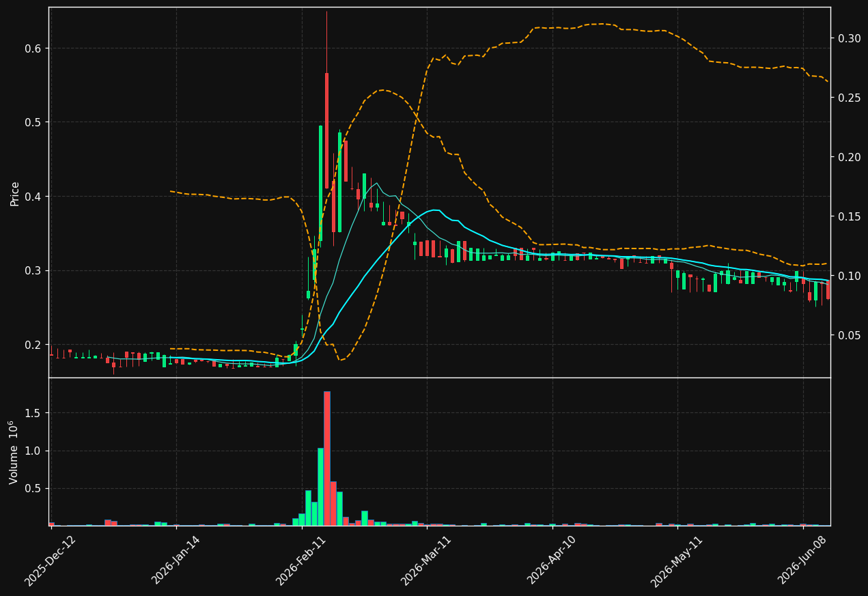The image size is (868, 596).
Task: Click the 0.20 right axis tick
Action: click(849, 158)
